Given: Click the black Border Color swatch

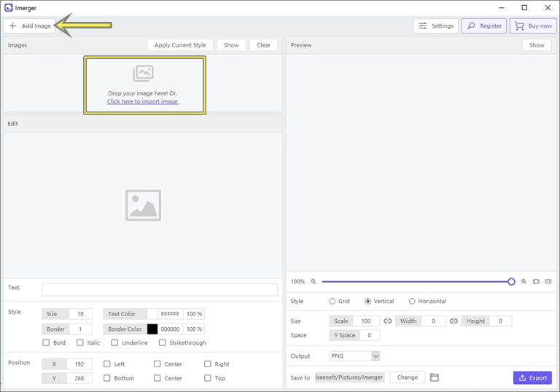Looking at the screenshot, I should 152,329.
